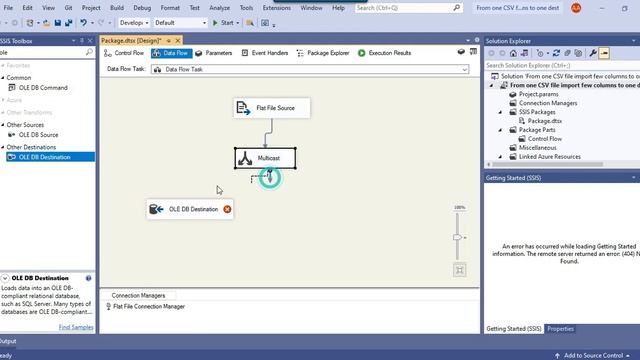Toggle auto-hide pin on the SSIS Toolbox
This screenshot has height=360, width=640.
[82, 41]
